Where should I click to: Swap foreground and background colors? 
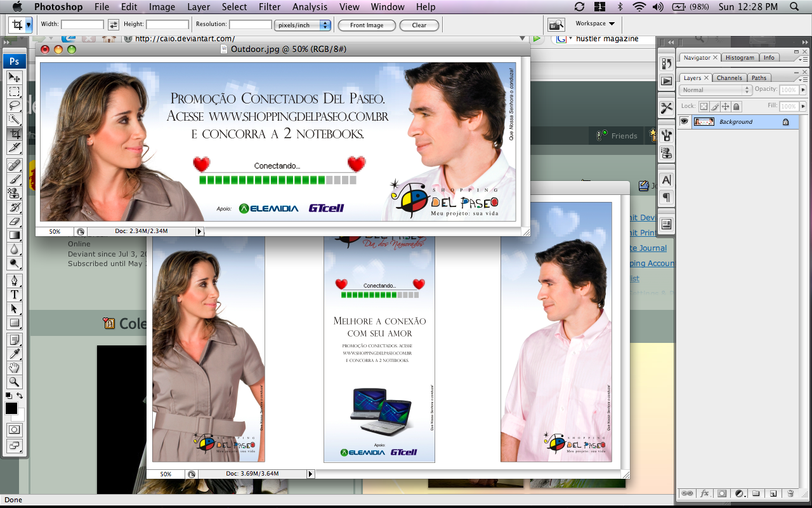20,396
